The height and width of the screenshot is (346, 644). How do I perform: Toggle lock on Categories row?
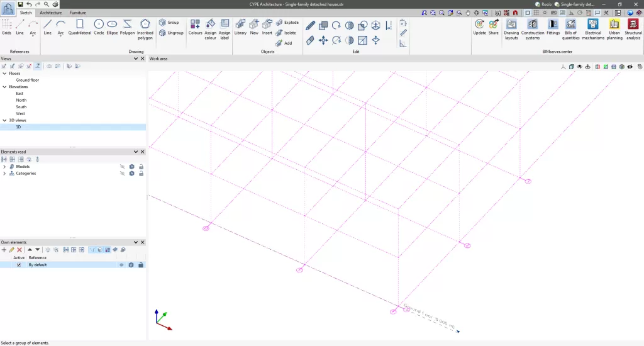pos(141,174)
